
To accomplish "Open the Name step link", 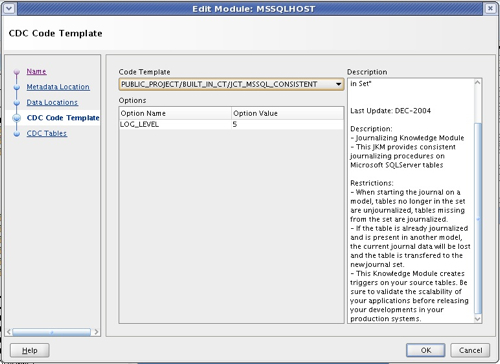I will pyautogui.click(x=36, y=71).
